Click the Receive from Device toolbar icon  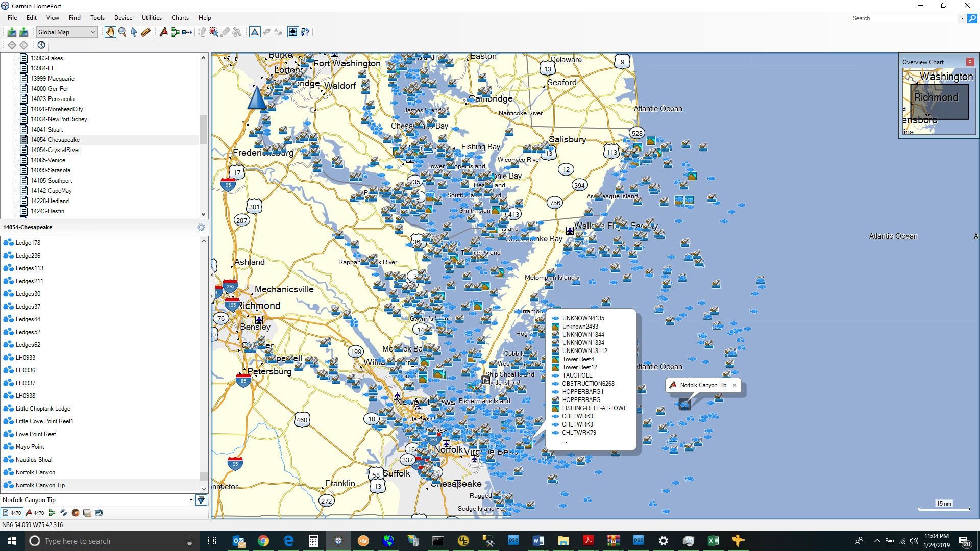[x=12, y=32]
